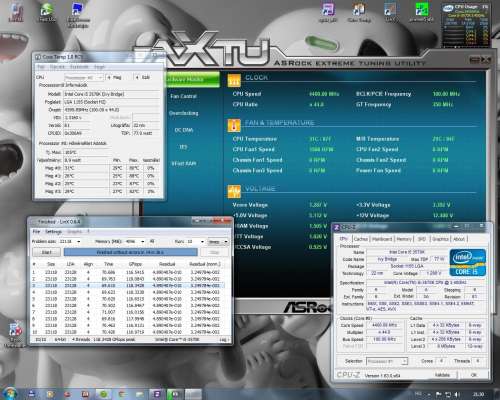Click the Start button in LinX

click(x=47, y=252)
